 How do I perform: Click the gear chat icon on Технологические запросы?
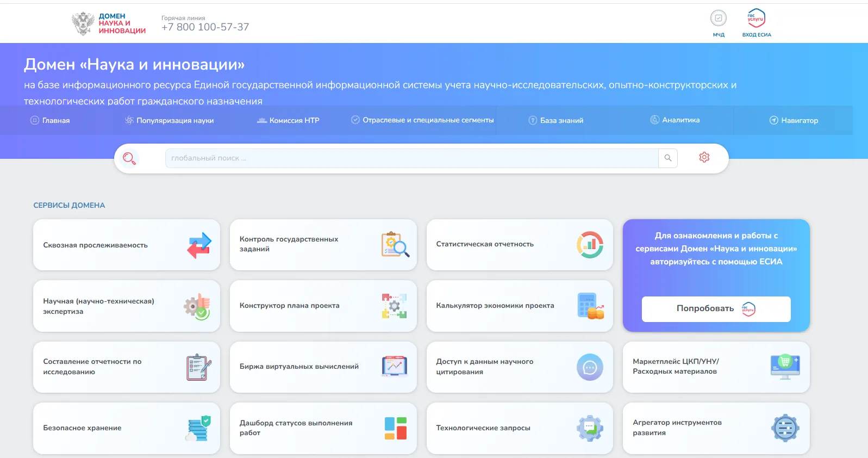point(590,429)
